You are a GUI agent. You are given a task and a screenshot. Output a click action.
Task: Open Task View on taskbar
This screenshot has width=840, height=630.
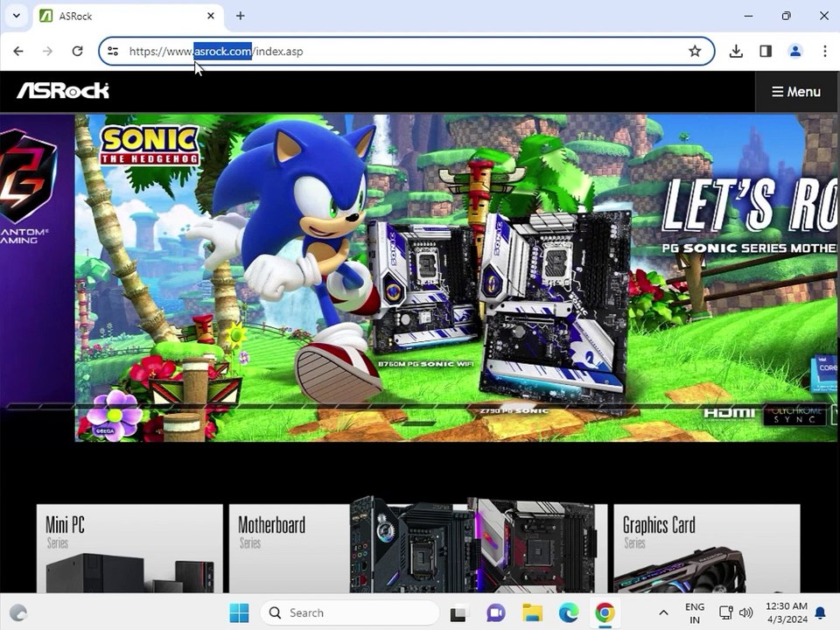click(x=458, y=612)
